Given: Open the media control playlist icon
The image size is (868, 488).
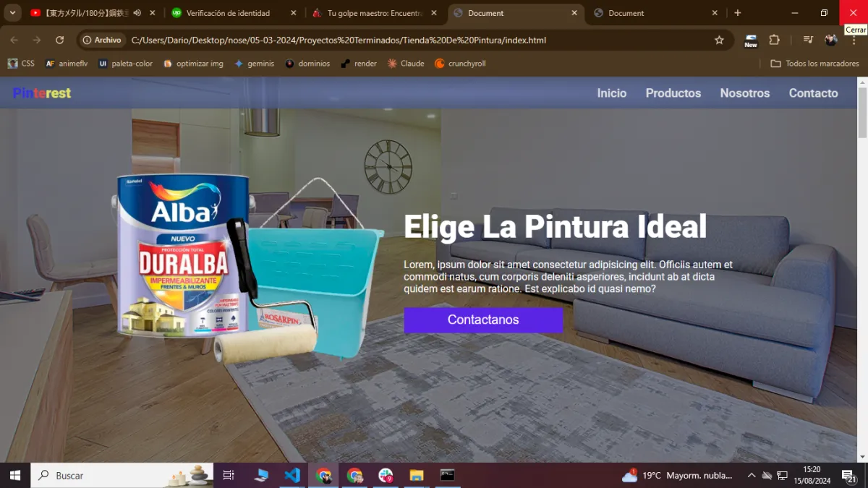Looking at the screenshot, I should point(809,40).
